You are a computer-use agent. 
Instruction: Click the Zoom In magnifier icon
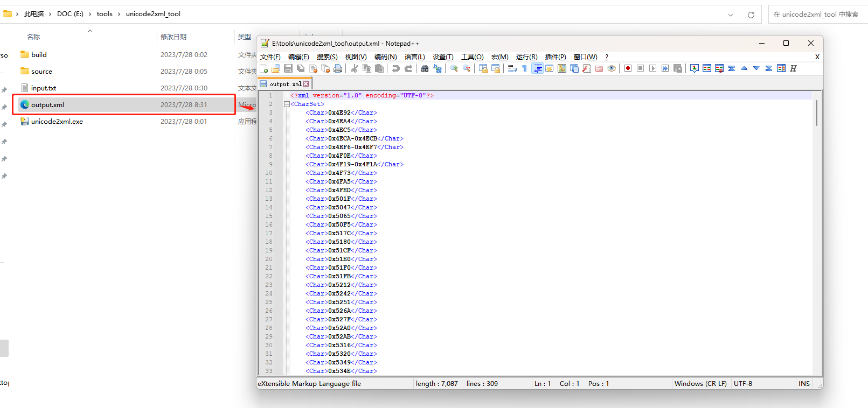pos(454,68)
